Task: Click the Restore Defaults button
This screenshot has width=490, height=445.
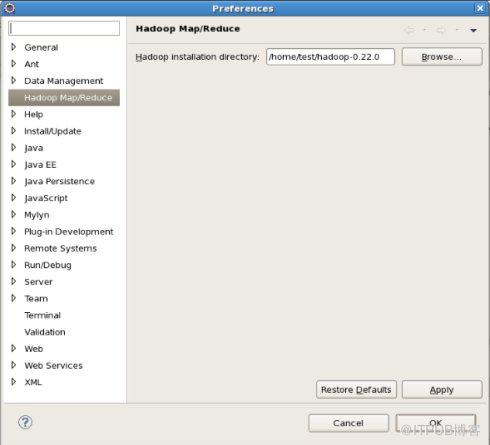Action: pyautogui.click(x=356, y=389)
